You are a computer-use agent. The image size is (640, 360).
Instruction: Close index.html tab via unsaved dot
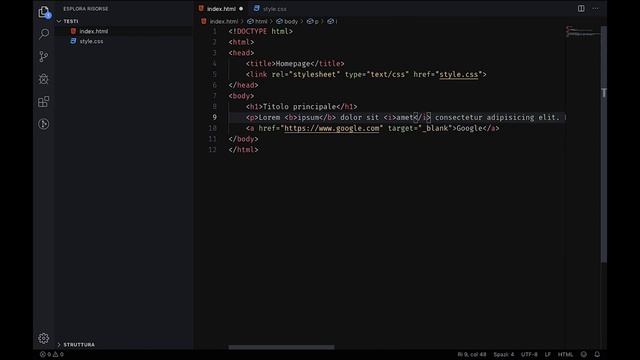point(241,9)
